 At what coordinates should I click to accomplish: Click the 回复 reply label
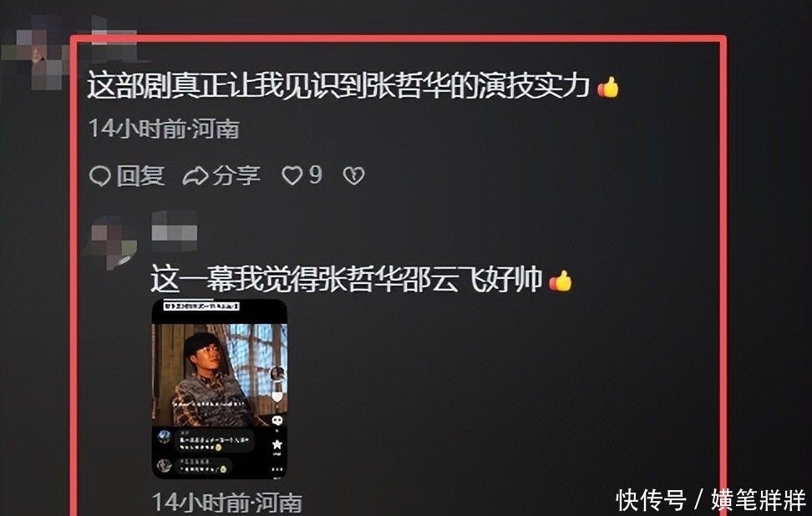pyautogui.click(x=140, y=176)
